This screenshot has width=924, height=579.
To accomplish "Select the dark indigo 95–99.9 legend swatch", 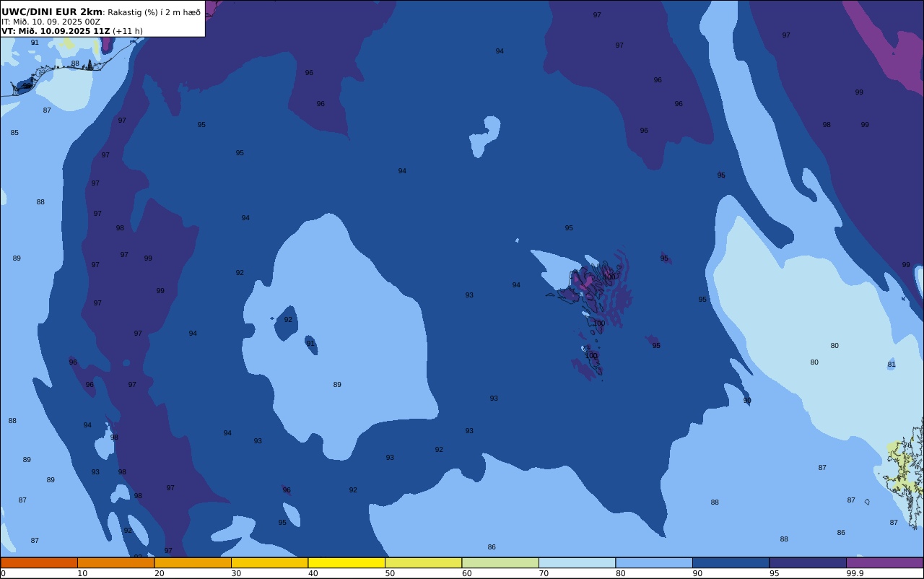I will (808, 562).
